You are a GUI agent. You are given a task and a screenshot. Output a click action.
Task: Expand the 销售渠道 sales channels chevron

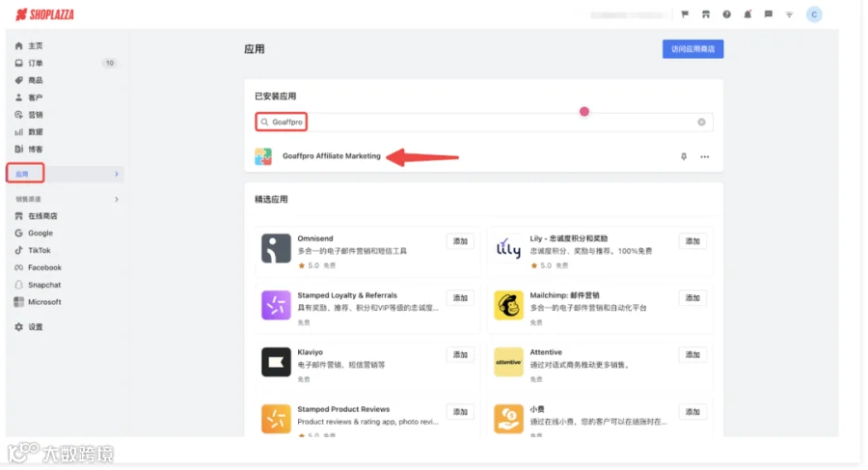pos(117,199)
